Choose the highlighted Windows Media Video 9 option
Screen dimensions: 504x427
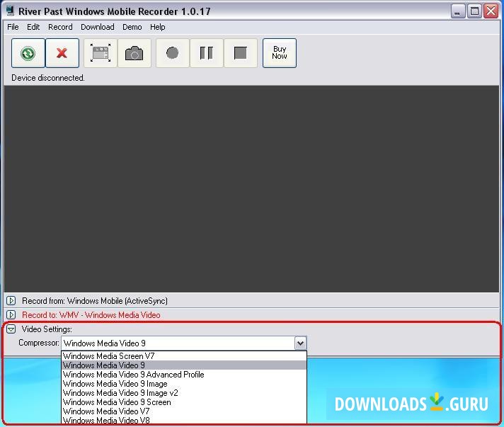pyautogui.click(x=184, y=365)
